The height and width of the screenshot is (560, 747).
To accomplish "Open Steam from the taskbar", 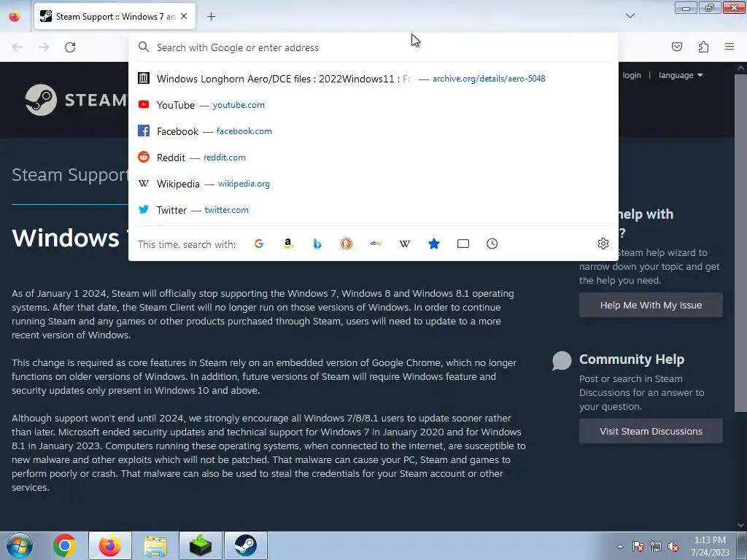I will tap(246, 545).
